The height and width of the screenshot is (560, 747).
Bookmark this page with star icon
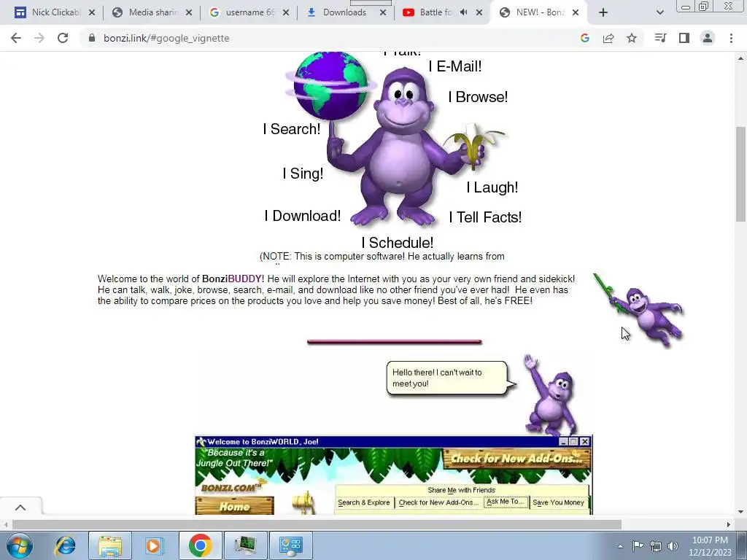tap(632, 38)
